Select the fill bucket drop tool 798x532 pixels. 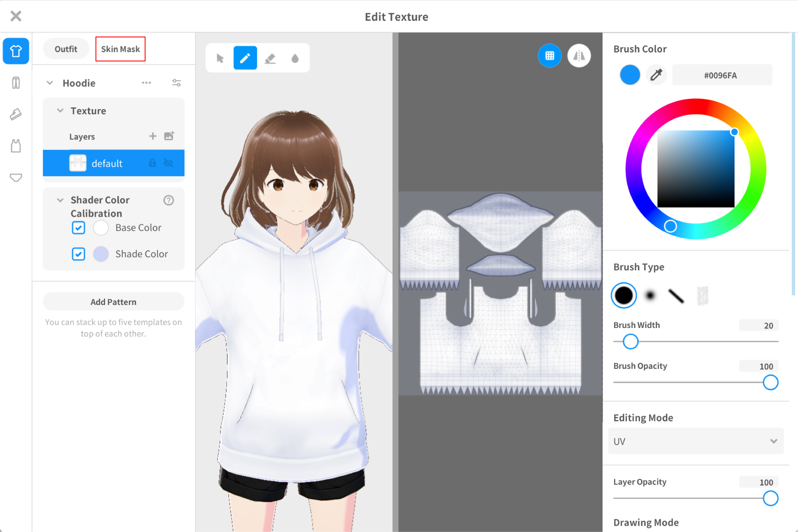295,58
